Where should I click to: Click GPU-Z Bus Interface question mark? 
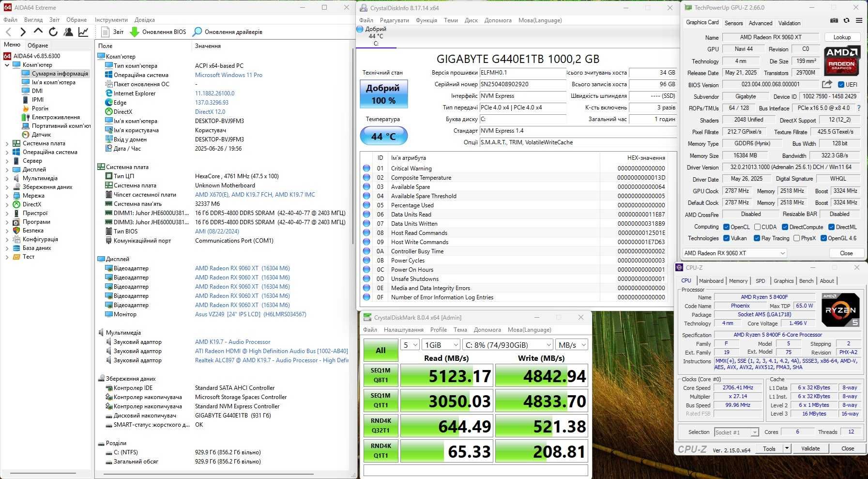(x=859, y=108)
